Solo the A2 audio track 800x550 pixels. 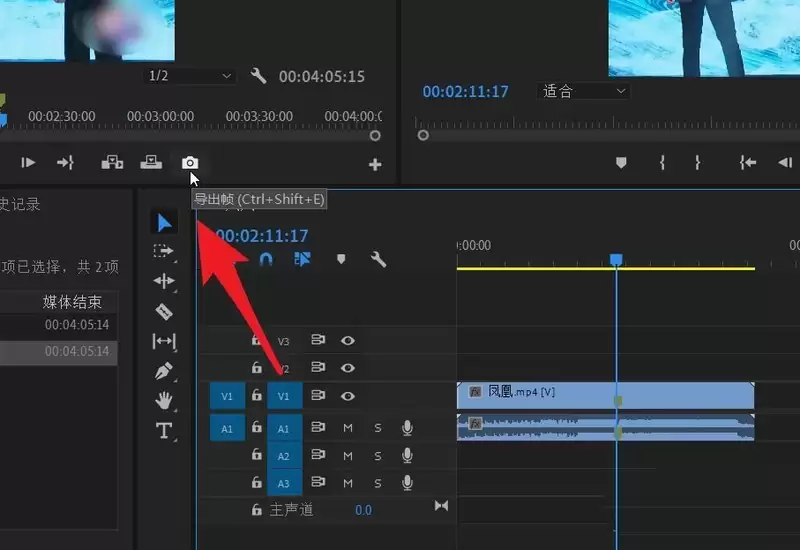(x=378, y=456)
